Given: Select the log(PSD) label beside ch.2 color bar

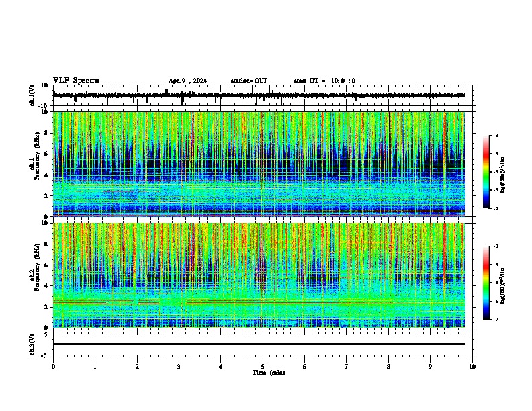Looking at the screenshot, I should 502,285.
